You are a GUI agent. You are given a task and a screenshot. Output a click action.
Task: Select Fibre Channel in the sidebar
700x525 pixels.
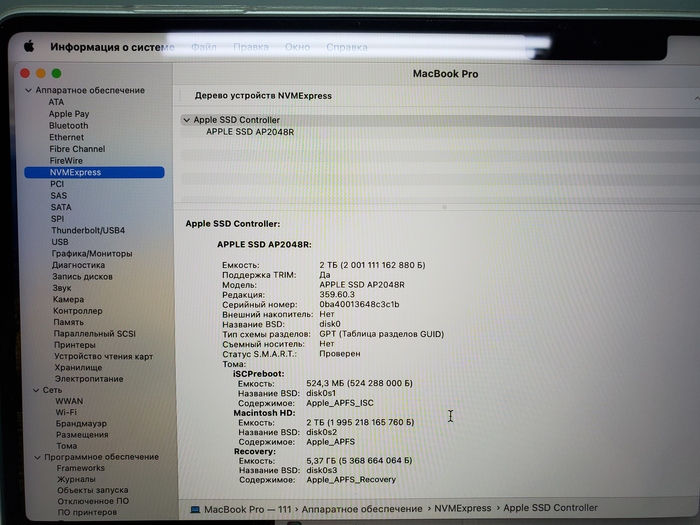pyautogui.click(x=77, y=149)
